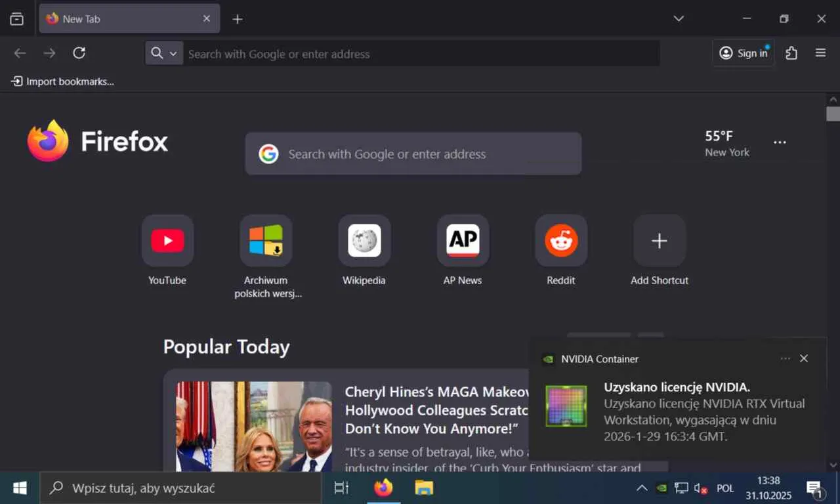Open the Windows Action Center notifications
Viewport: 840px width, 504px height.
click(x=816, y=488)
